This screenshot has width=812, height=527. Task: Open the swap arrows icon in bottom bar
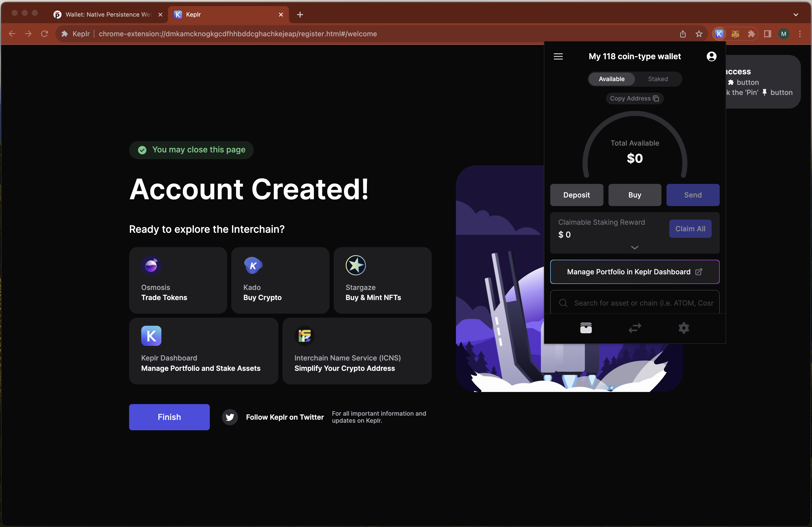pyautogui.click(x=634, y=328)
